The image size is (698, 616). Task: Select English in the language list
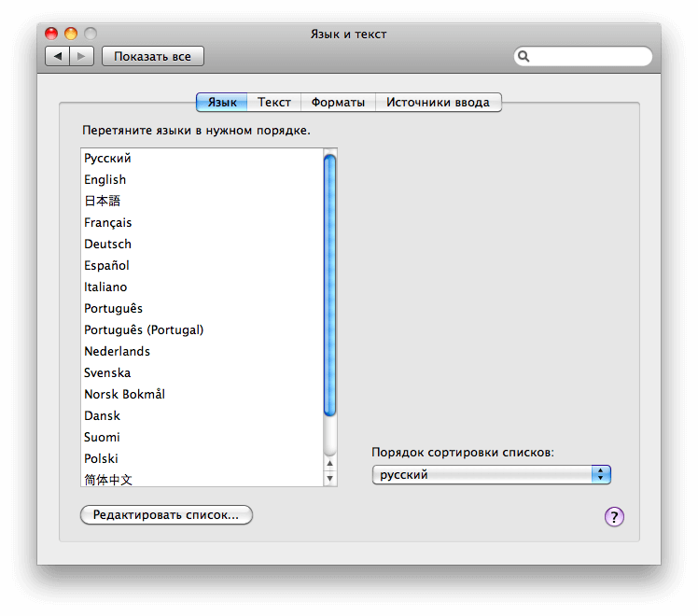(x=202, y=180)
